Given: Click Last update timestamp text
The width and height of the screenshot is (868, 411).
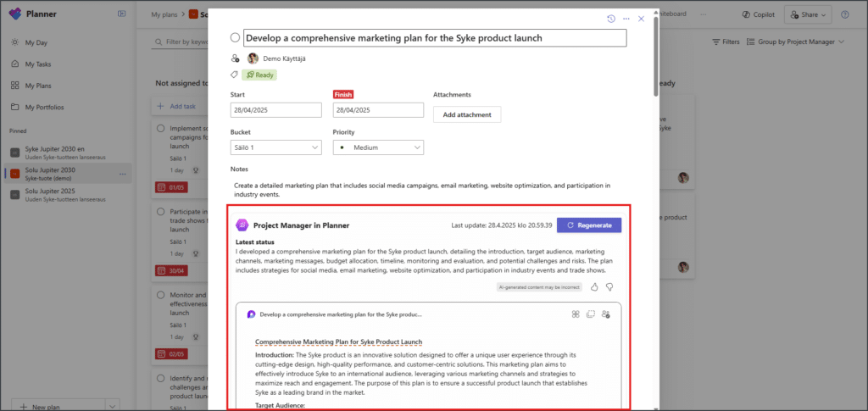Looking at the screenshot, I should 502,225.
